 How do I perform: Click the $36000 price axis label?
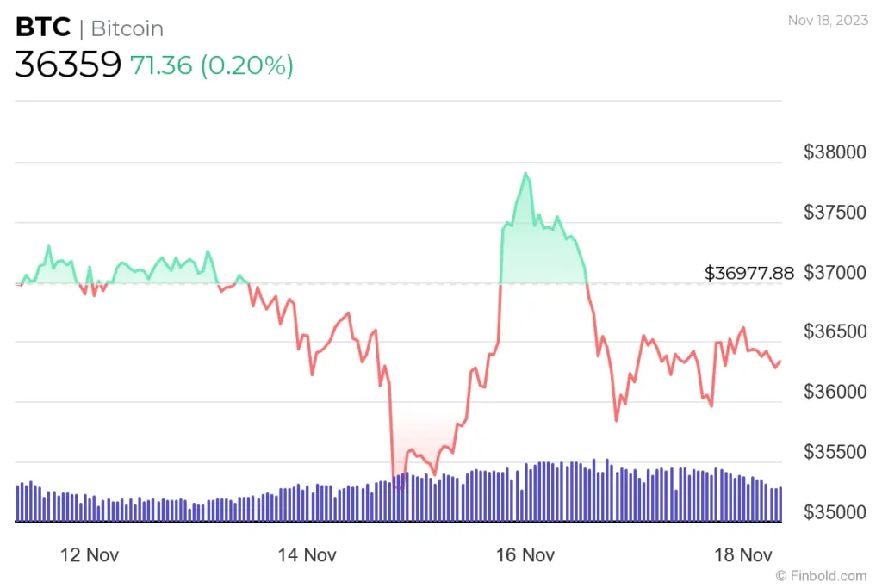(835, 393)
